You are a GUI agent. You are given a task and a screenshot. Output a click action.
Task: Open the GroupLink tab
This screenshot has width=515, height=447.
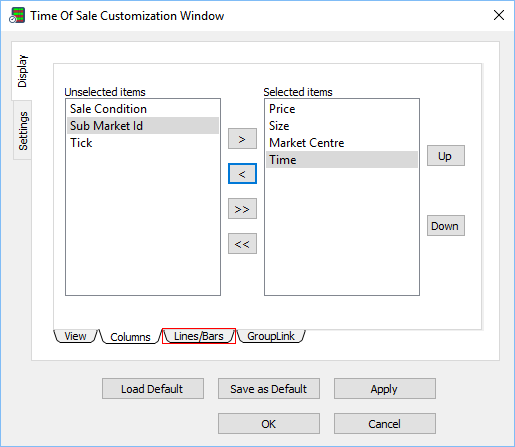coord(271,336)
